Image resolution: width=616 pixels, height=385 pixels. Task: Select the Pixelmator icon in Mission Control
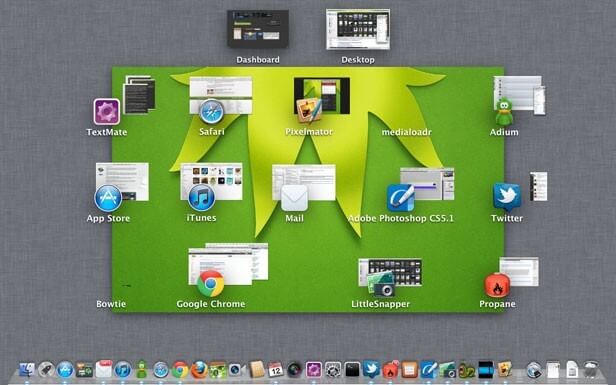tap(309, 110)
